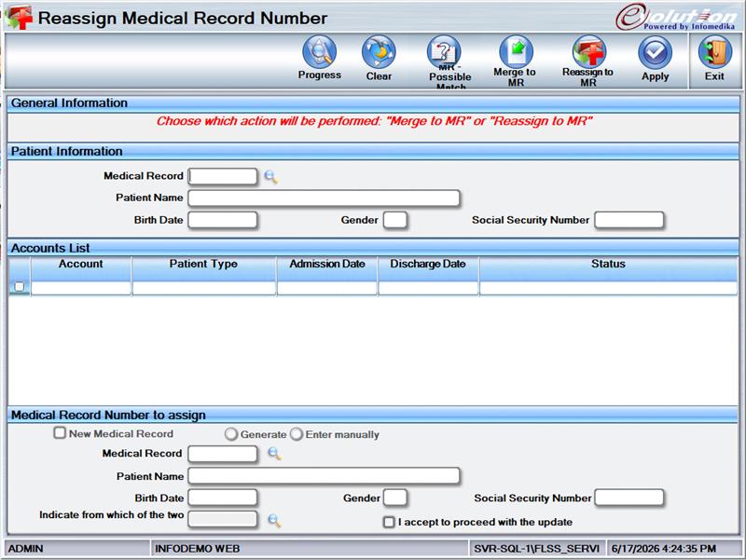The width and height of the screenshot is (746, 560).
Task: Click the empty Account cell in first row
Action: (x=81, y=288)
